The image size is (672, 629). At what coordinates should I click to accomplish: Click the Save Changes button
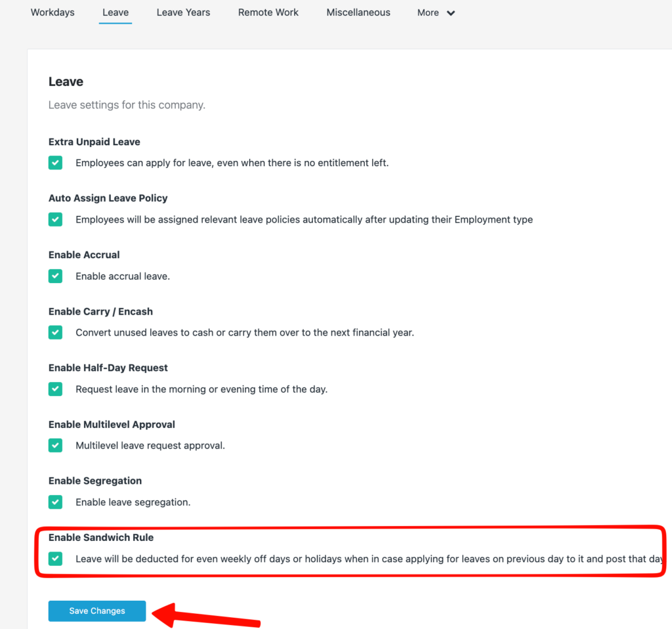click(97, 611)
